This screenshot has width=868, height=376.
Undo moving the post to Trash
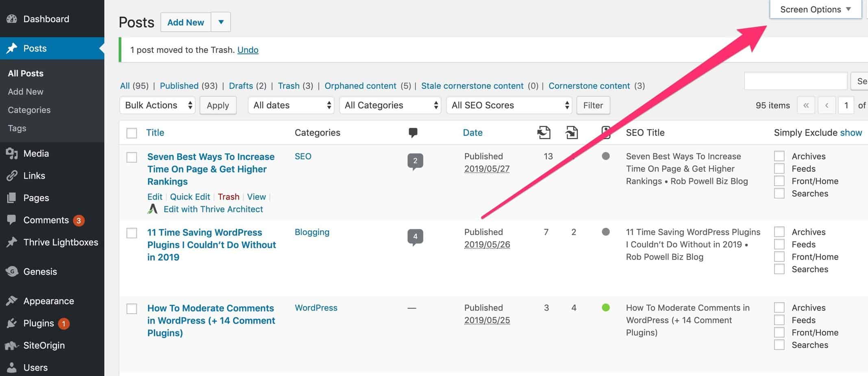[248, 50]
